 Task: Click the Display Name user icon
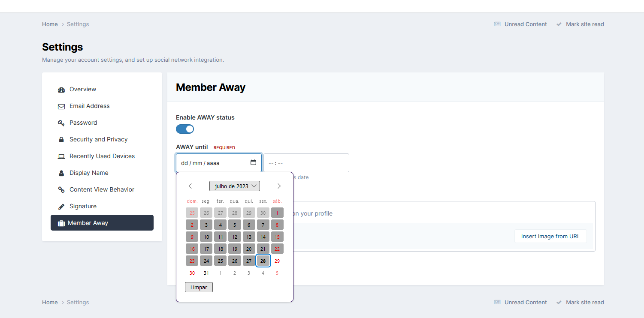tap(61, 173)
